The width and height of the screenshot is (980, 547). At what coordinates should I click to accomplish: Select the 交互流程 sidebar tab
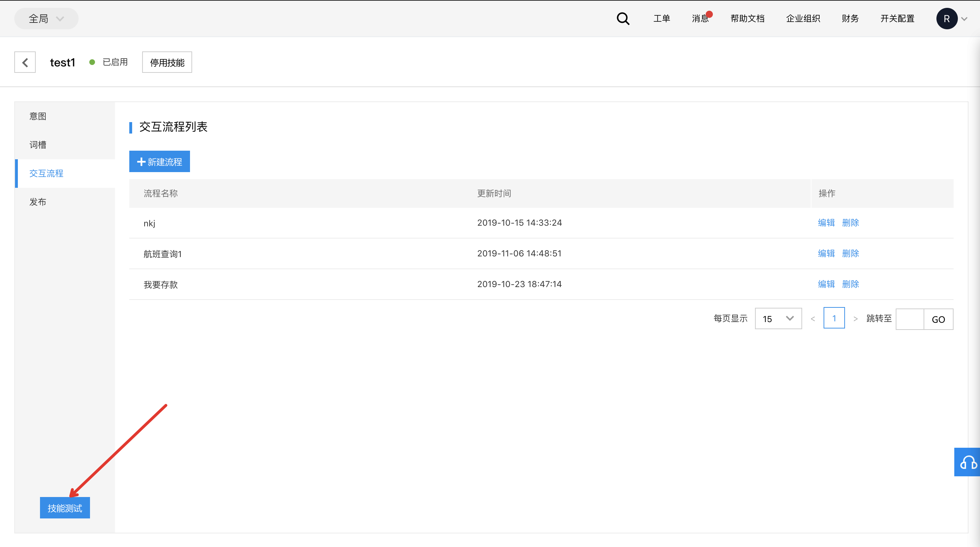pos(65,174)
